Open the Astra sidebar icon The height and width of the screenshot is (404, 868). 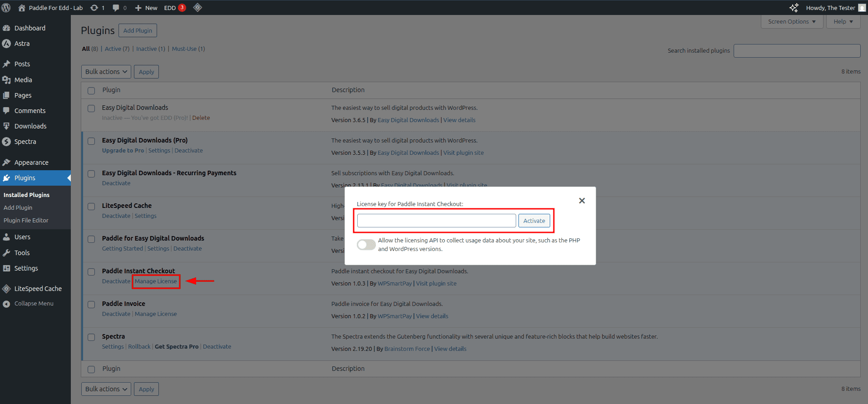point(6,44)
